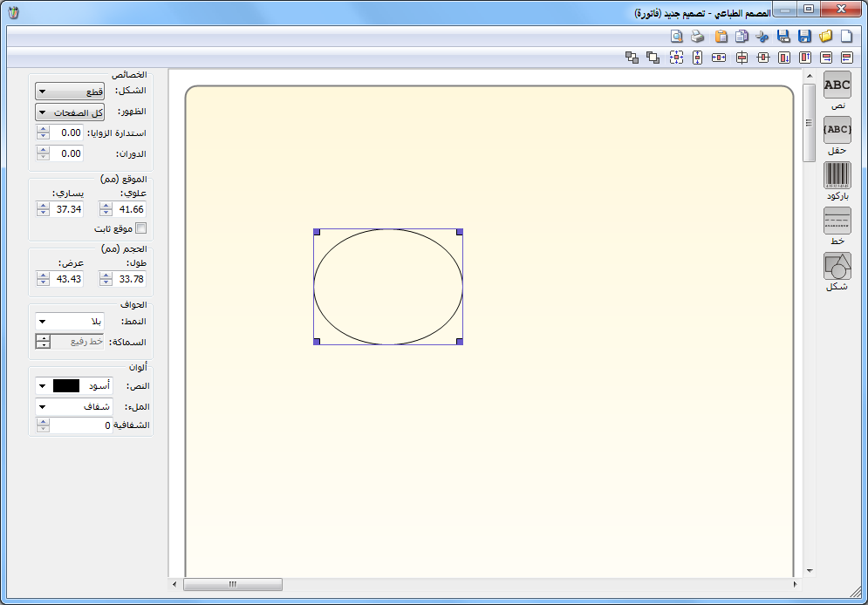Click the الحواف borders group label
This screenshot has width=868, height=605.
coord(133,305)
